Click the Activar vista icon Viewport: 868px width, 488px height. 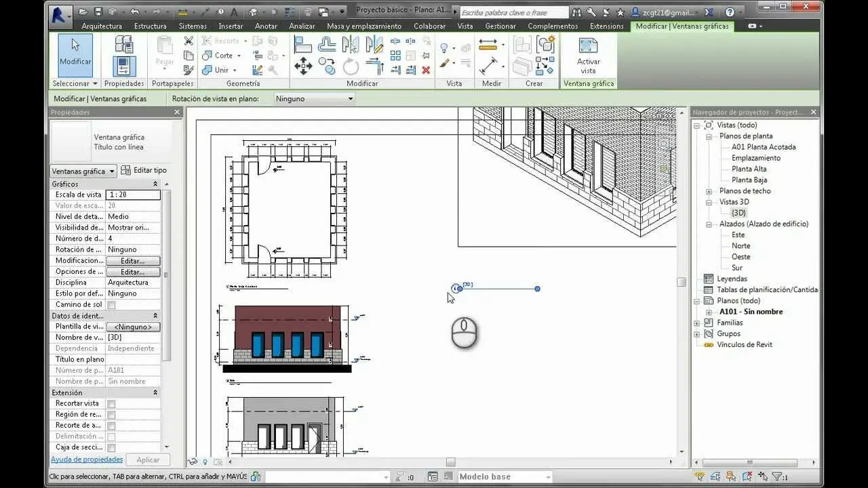click(x=587, y=54)
